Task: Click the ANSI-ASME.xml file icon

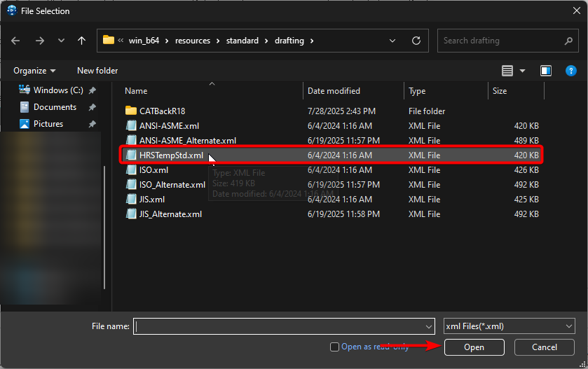Action: tap(131, 125)
